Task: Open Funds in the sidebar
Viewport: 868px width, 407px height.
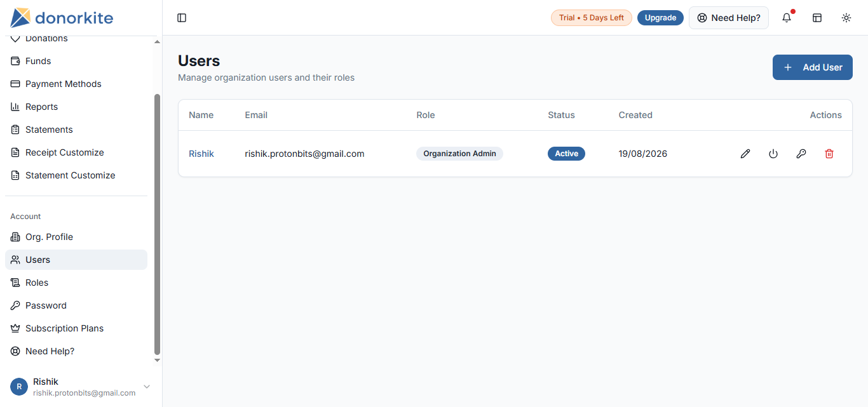Action: point(76,61)
